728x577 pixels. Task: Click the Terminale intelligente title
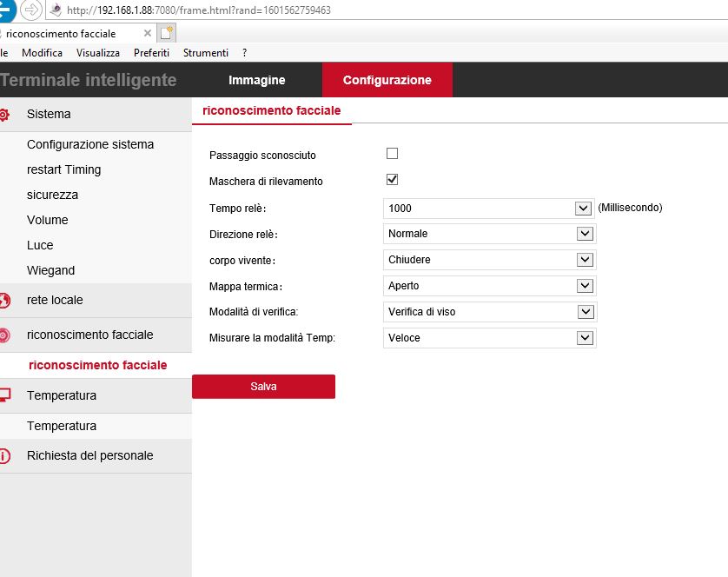click(x=89, y=80)
